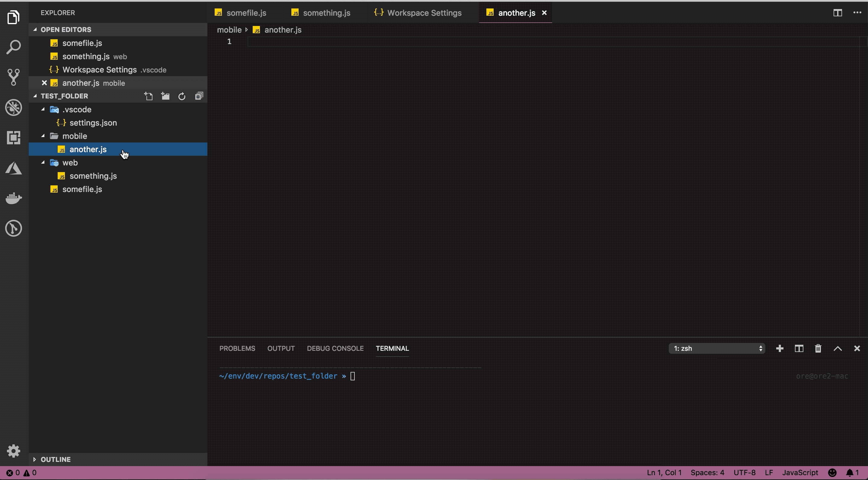Image resolution: width=868 pixels, height=480 pixels.
Task: Click the Split Editor icon top right
Action: pos(838,12)
